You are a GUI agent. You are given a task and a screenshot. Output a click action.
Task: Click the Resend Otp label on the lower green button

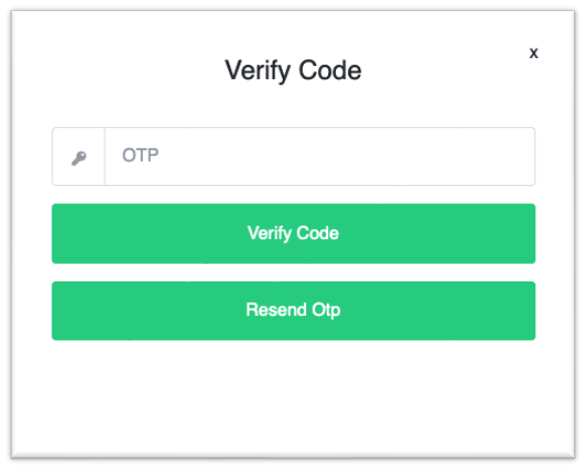pyautogui.click(x=293, y=310)
